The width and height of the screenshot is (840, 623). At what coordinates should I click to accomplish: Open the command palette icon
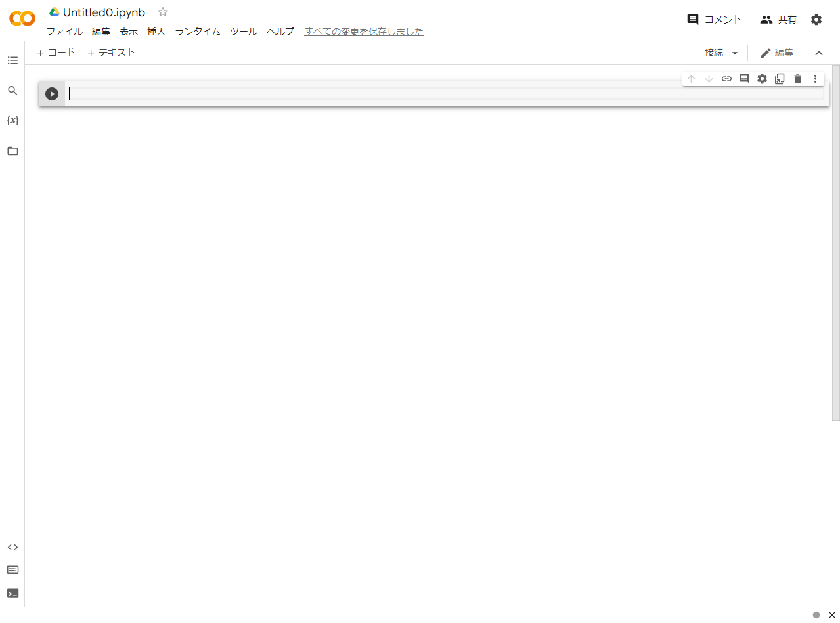[x=12, y=570]
